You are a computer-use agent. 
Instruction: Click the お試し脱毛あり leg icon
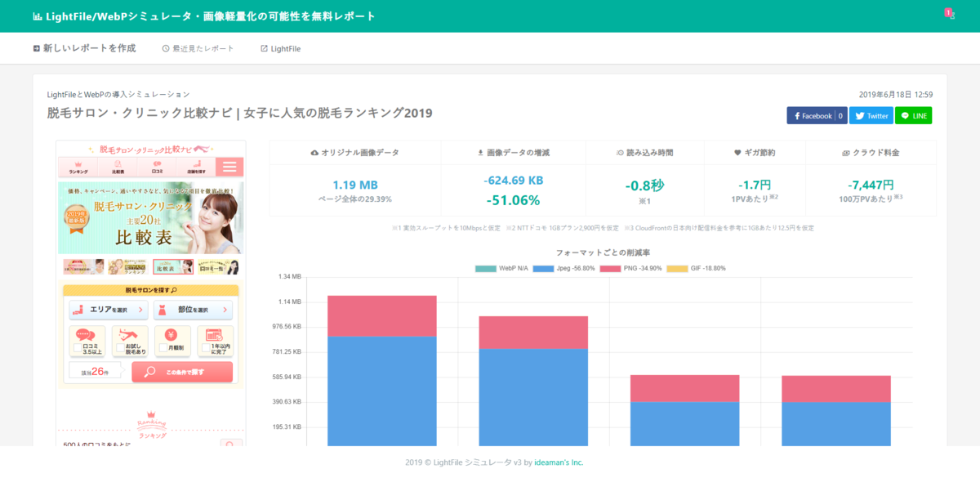(x=127, y=334)
